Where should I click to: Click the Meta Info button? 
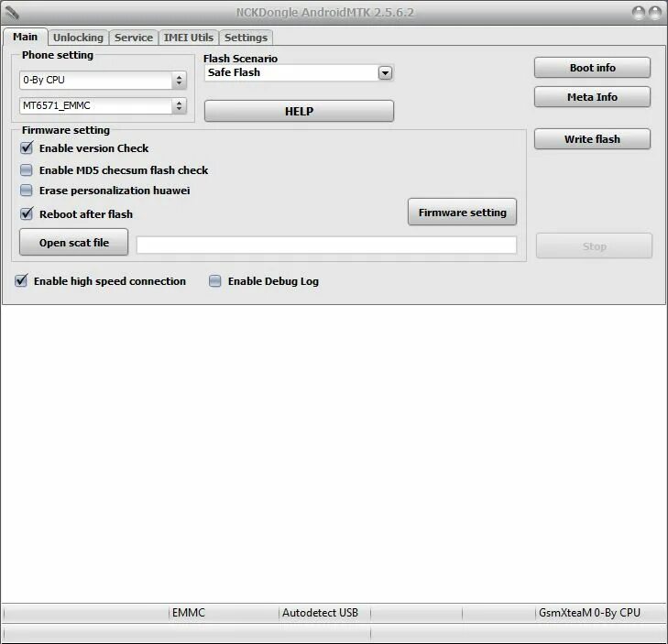click(x=592, y=97)
